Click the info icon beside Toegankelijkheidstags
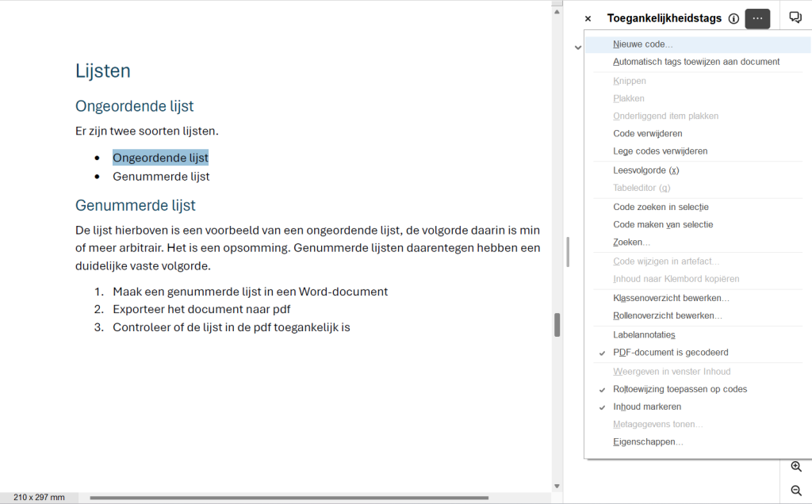The height and width of the screenshot is (504, 812). (733, 19)
